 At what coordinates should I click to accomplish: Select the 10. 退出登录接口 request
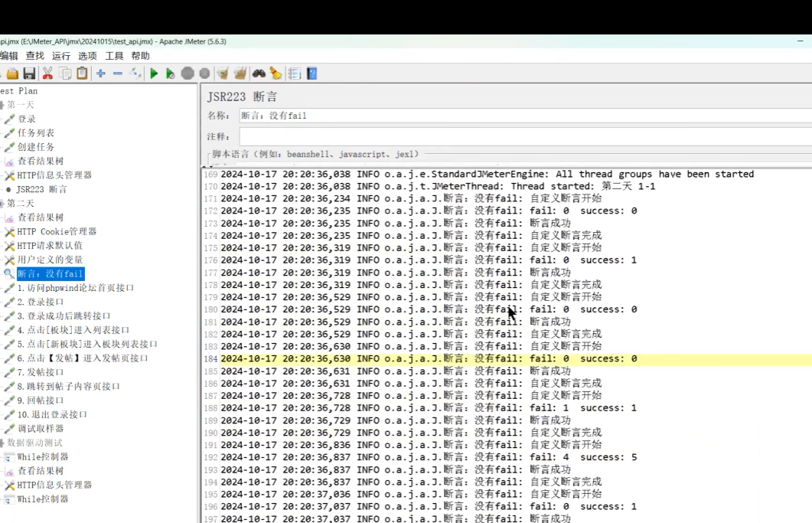click(52, 415)
